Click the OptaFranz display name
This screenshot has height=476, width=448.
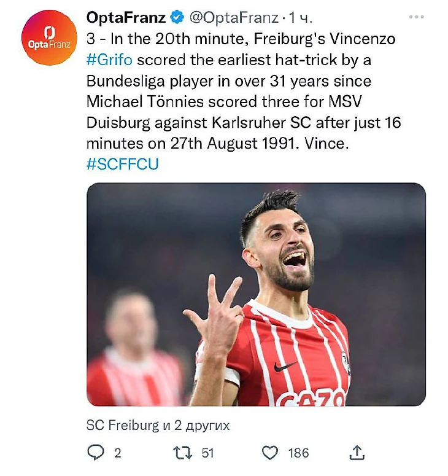coord(126,17)
